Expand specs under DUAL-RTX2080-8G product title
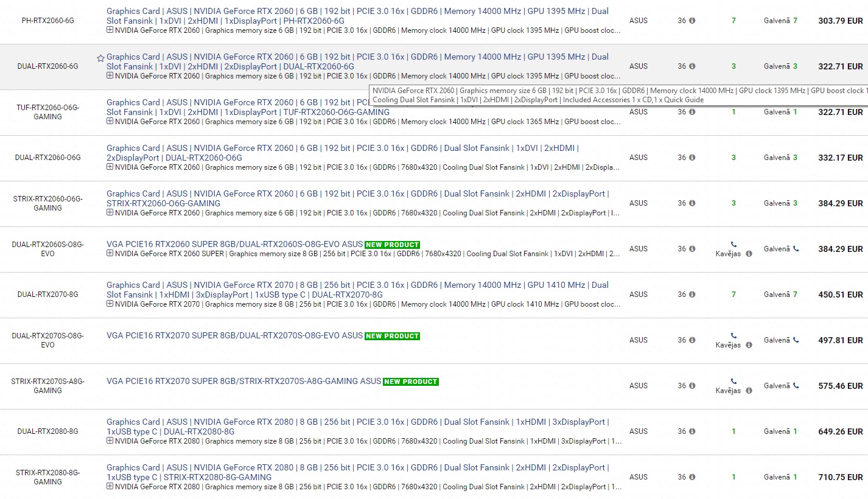The height and width of the screenshot is (499, 868). pos(110,441)
